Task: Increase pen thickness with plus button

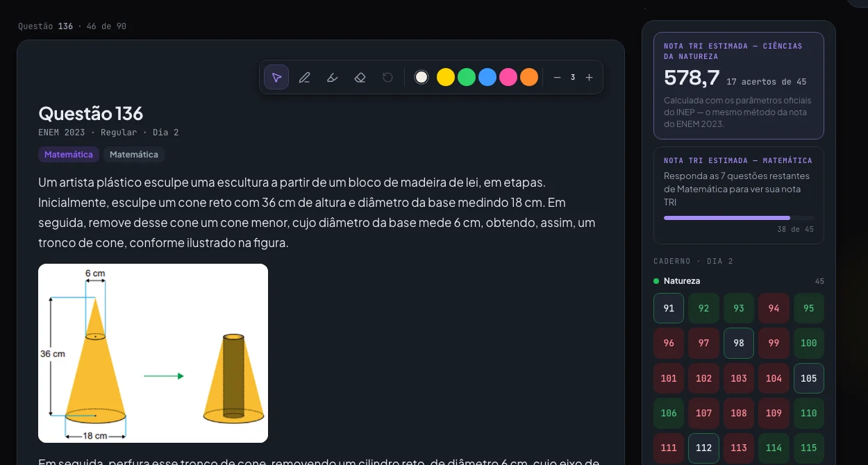Action: point(589,77)
